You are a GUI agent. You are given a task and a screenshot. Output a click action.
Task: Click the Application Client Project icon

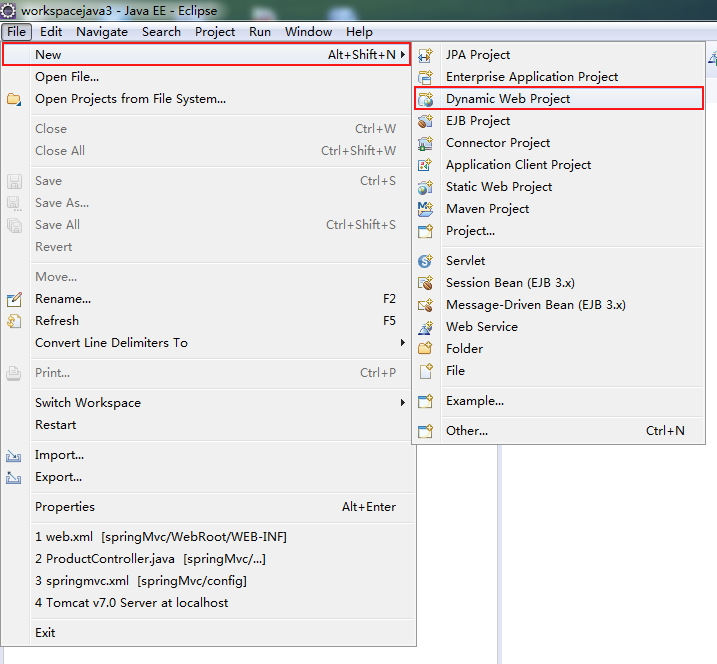point(425,165)
